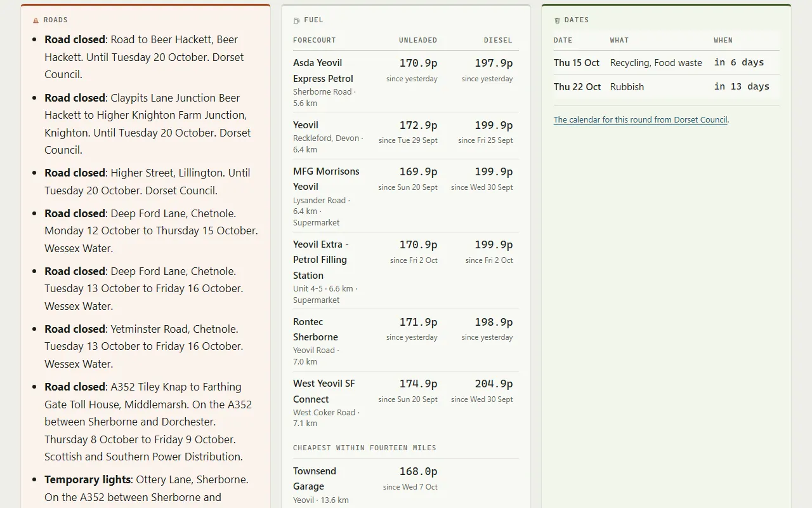Click the 'in 6 days' countdown
Image resolution: width=812 pixels, height=508 pixels.
739,62
